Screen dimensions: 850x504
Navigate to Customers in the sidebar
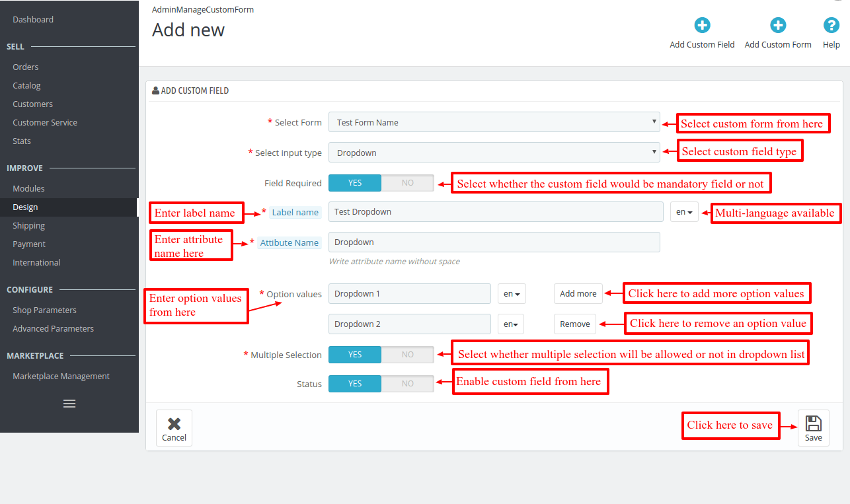[x=32, y=104]
